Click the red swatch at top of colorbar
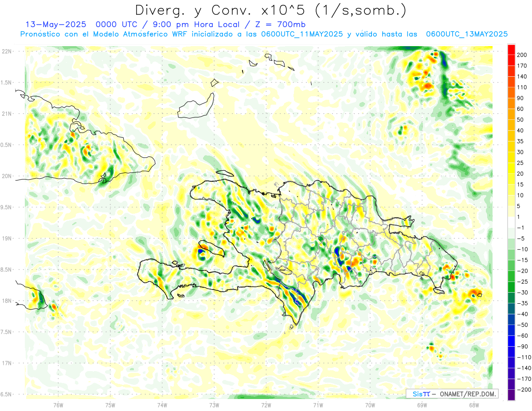532x411 pixels. pos(511,50)
